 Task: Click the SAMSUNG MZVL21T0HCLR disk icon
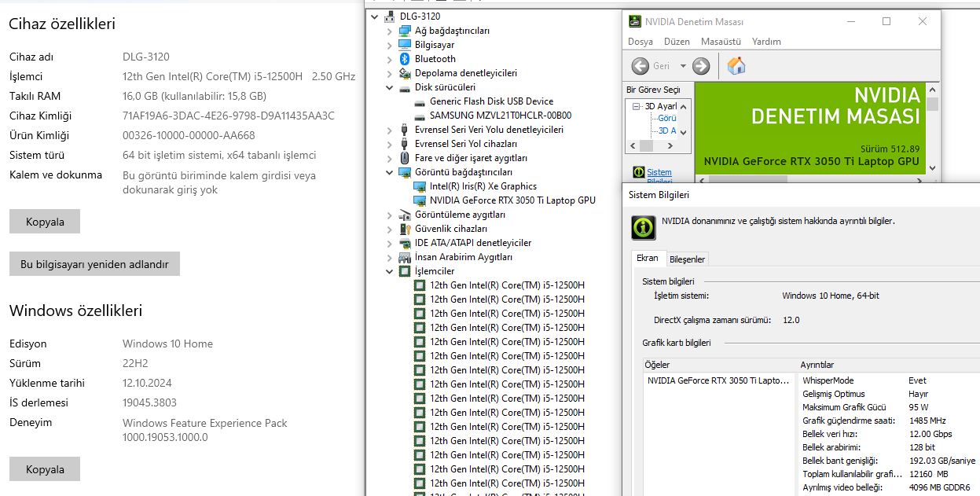coord(420,116)
